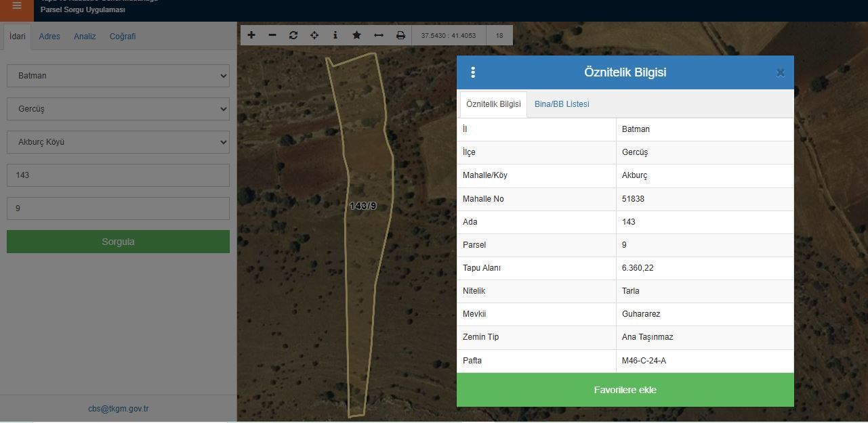Viewport: 868px width, 423px height.
Task: Print the map with printer icon
Action: pos(400,35)
